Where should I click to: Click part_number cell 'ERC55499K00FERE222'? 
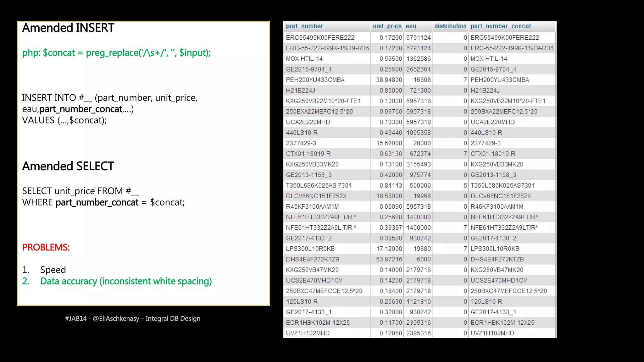pos(320,38)
